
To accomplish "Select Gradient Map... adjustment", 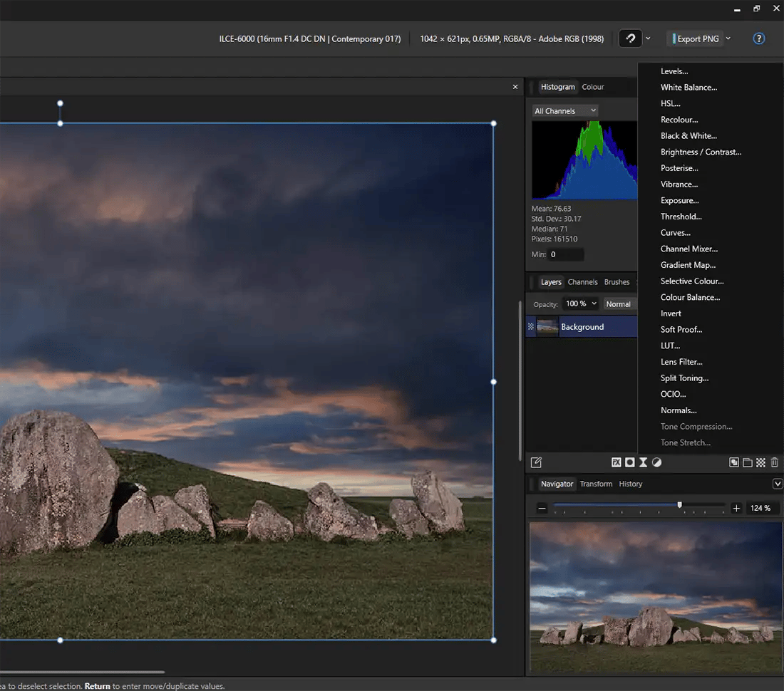I will click(x=688, y=265).
